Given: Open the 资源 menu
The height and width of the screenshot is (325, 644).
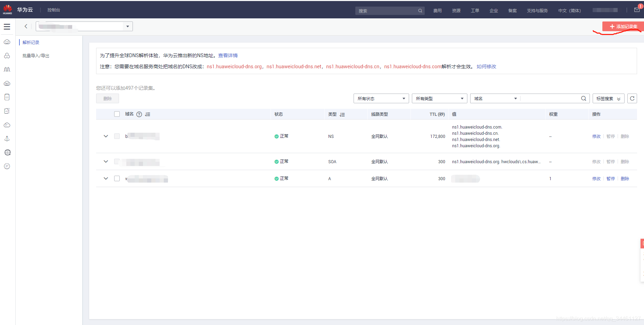Looking at the screenshot, I should 456,11.
